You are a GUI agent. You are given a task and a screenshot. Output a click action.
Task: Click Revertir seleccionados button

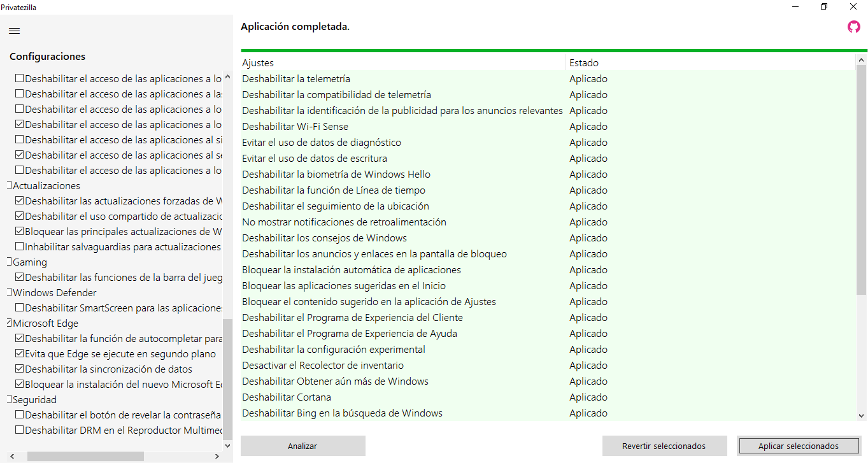pos(664,446)
